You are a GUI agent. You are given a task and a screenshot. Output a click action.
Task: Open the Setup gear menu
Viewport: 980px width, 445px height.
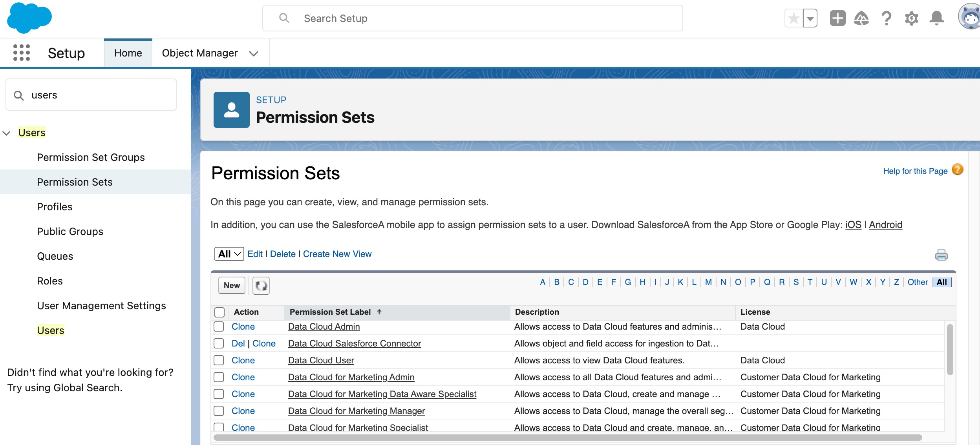(912, 18)
